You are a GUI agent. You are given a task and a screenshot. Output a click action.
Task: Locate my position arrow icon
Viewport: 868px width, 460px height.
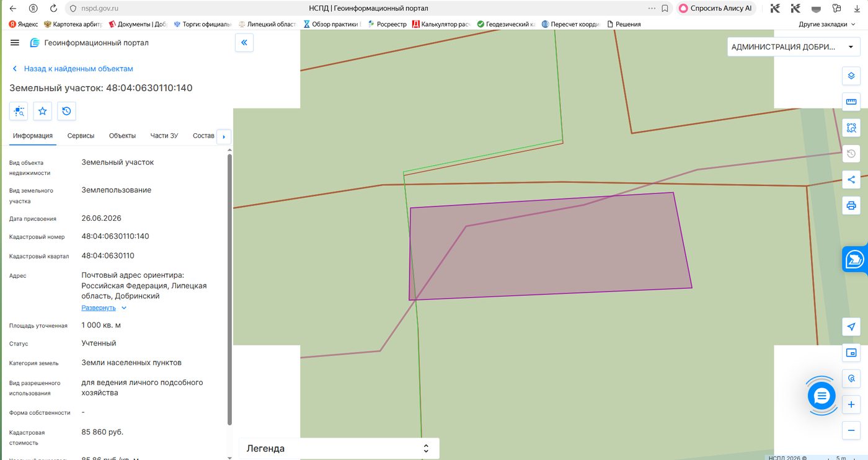coord(851,327)
